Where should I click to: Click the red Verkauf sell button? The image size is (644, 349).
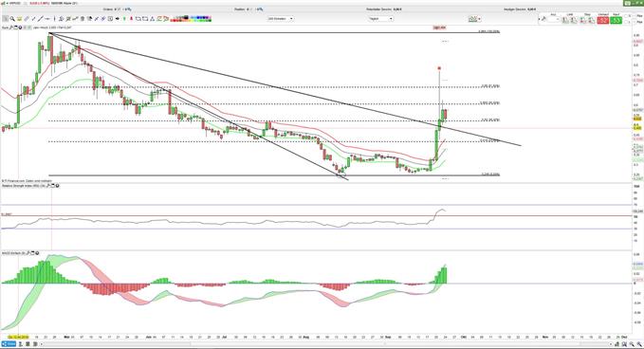[603, 20]
